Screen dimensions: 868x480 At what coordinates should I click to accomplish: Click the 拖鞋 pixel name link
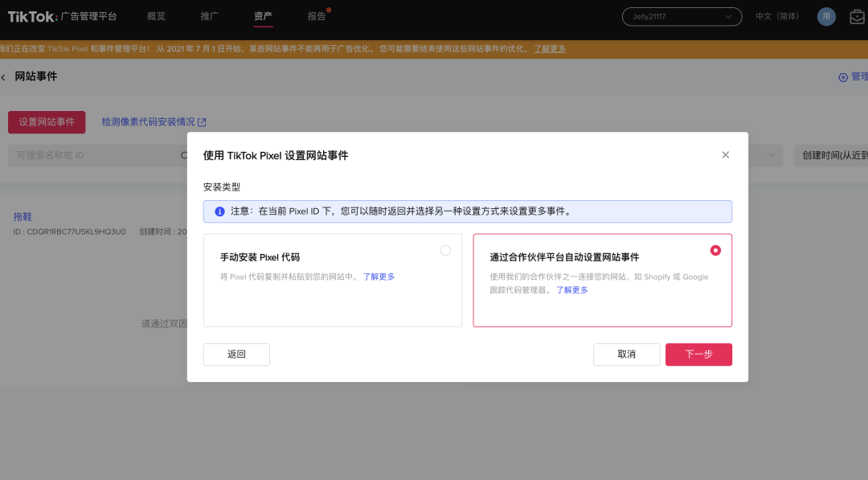pos(23,217)
